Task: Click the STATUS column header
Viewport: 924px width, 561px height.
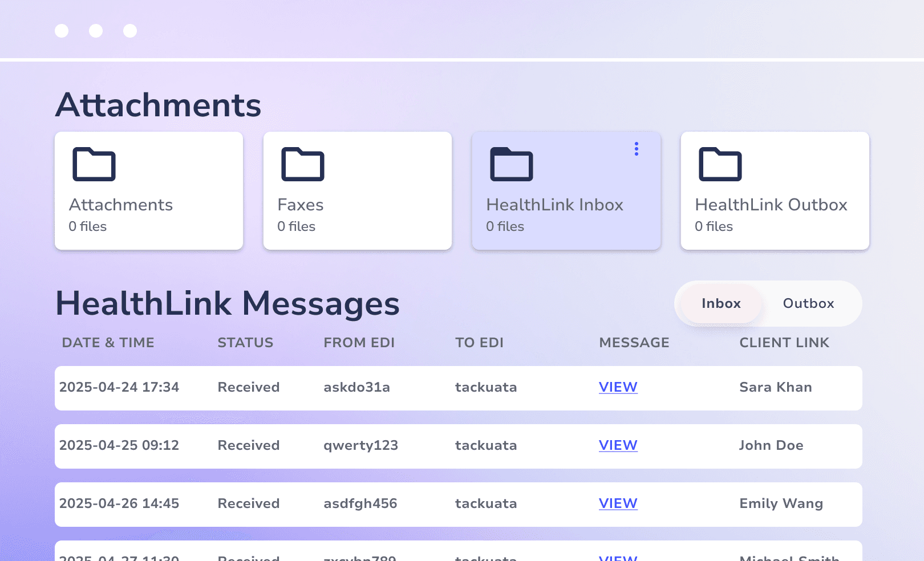Action: pos(245,343)
